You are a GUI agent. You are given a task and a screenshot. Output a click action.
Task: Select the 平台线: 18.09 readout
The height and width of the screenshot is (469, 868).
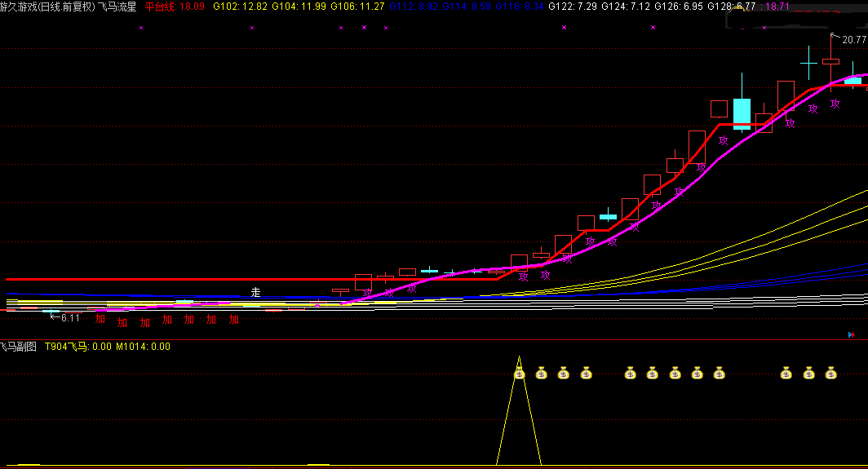[175, 7]
